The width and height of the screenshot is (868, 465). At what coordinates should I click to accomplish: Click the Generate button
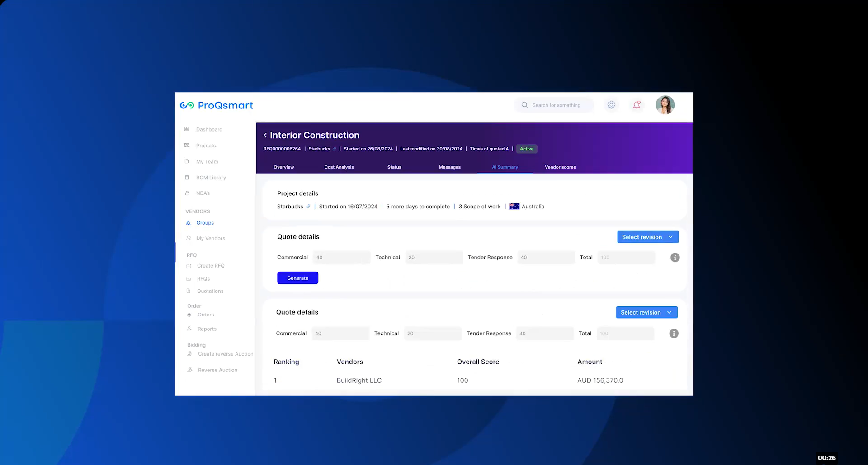(297, 278)
